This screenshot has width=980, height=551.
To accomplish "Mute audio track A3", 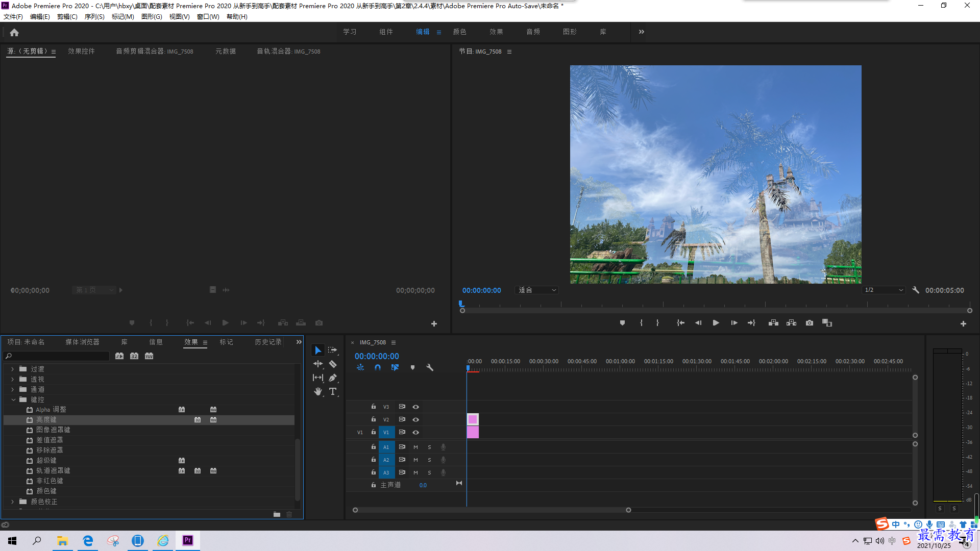I will (415, 472).
